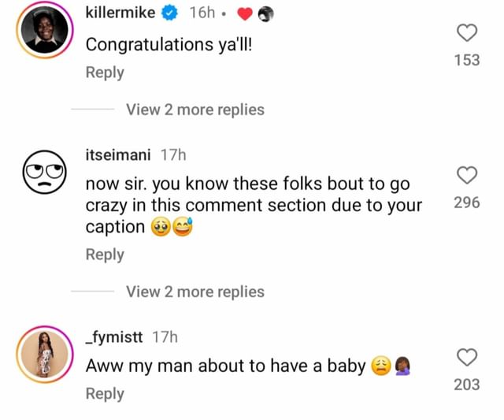
Task: Reply to itseimani's comment
Action: coord(105,255)
